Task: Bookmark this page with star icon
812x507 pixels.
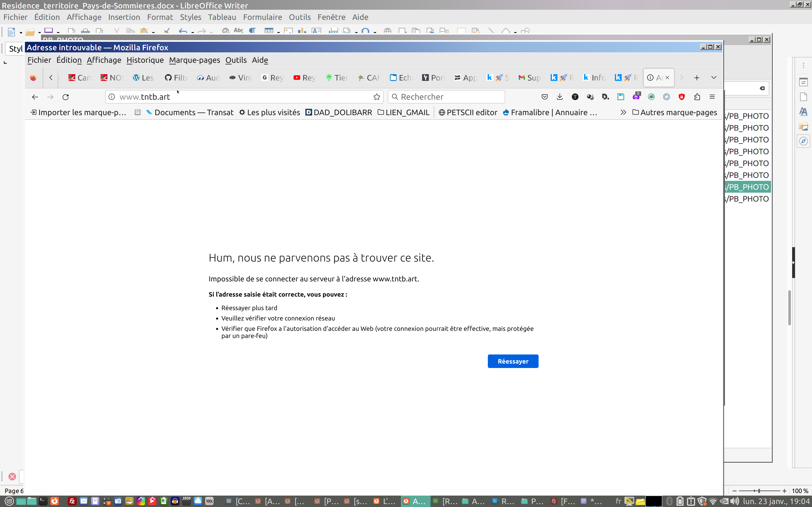Action: click(377, 97)
